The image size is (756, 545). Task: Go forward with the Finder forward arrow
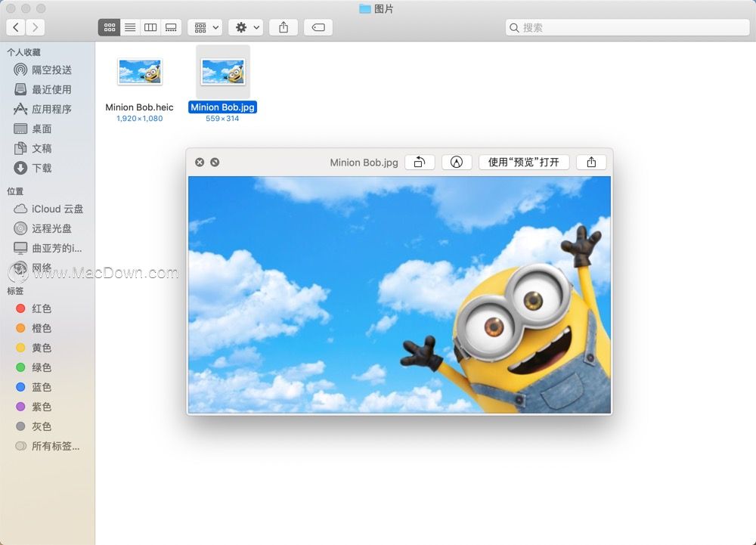coord(36,27)
